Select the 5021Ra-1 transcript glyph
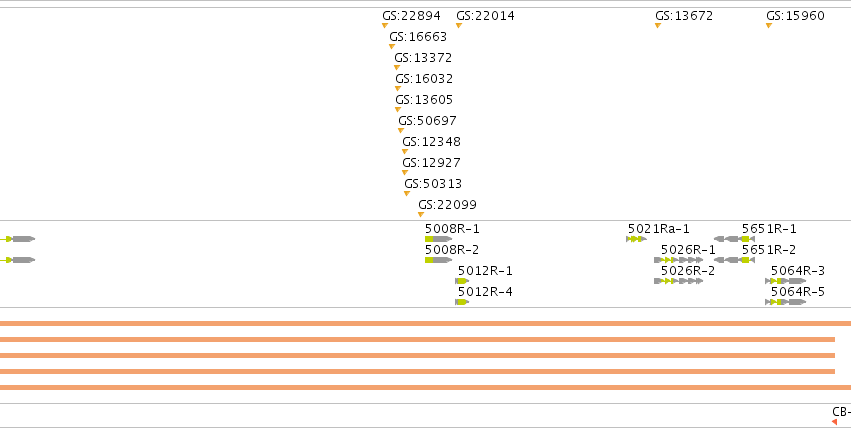 coord(637,239)
